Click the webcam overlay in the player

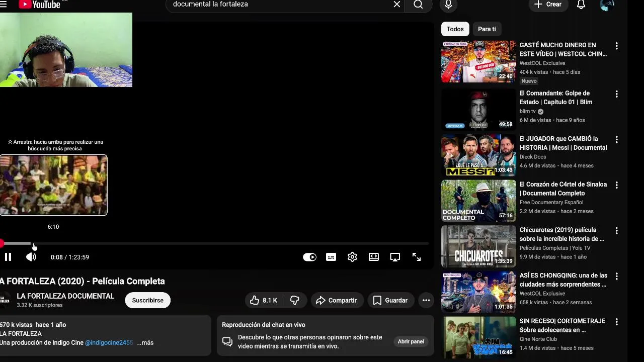tap(66, 50)
